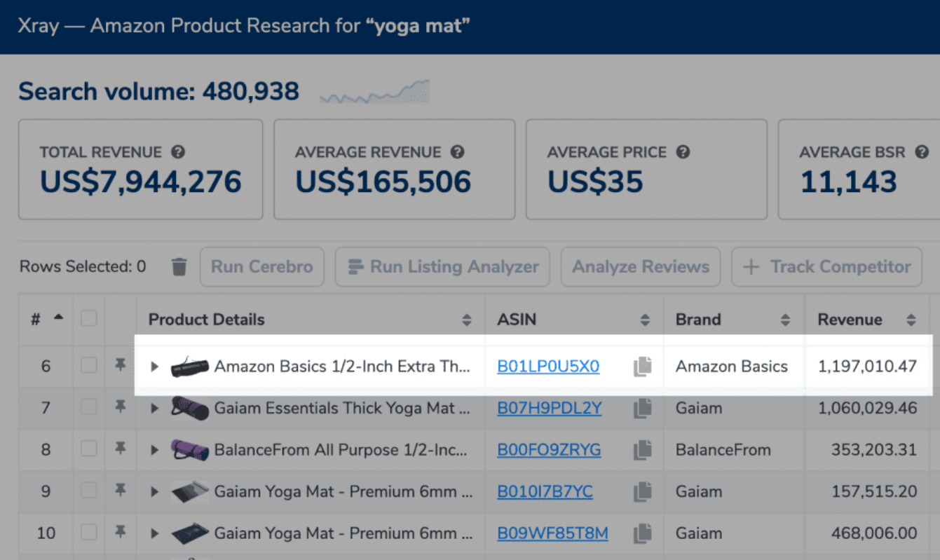Click the search volume trend sparkline

[375, 92]
